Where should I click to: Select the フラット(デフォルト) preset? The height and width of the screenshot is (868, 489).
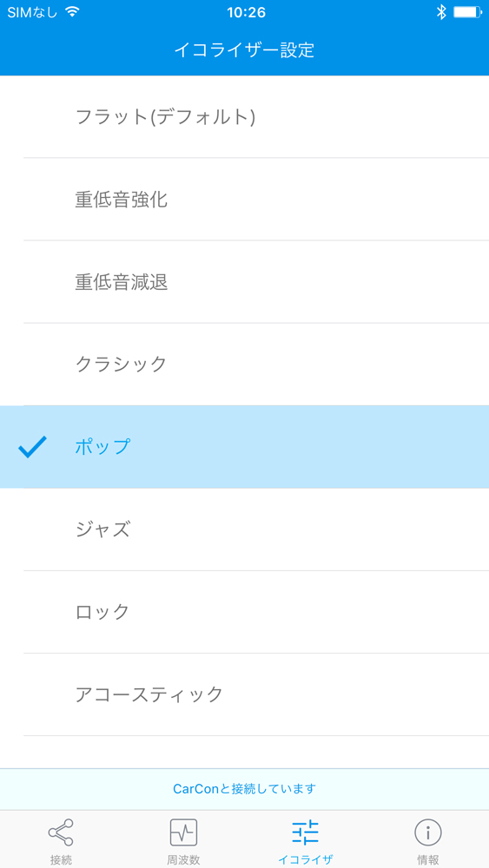[244, 117]
